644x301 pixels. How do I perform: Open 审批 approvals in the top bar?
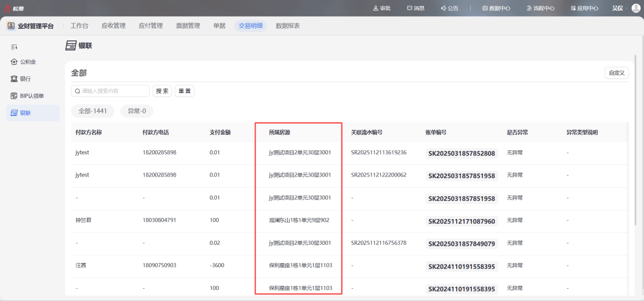(x=382, y=8)
